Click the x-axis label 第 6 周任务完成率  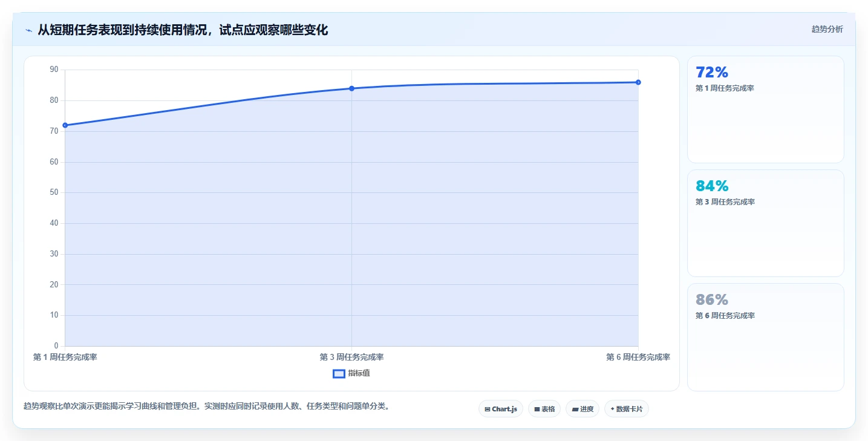click(638, 358)
